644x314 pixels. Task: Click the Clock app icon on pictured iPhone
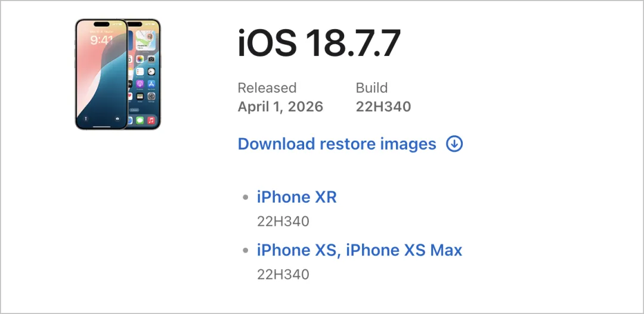[x=151, y=71]
